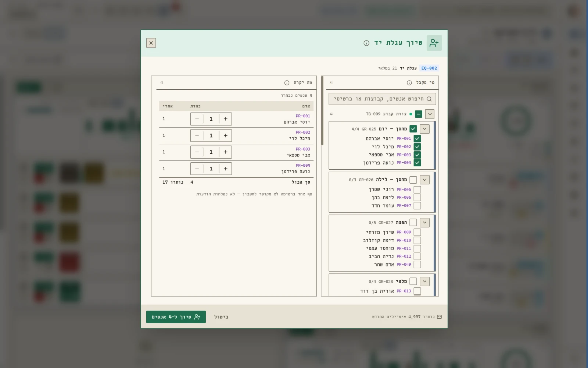
Task: Decrease quantity for PR-003 אבי טספאי
Action: [197, 152]
